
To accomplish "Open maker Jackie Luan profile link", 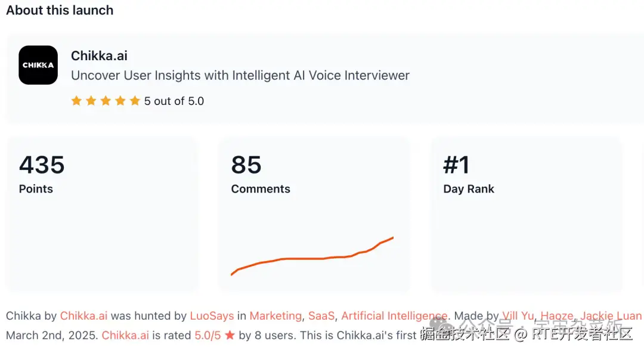I will 611,316.
